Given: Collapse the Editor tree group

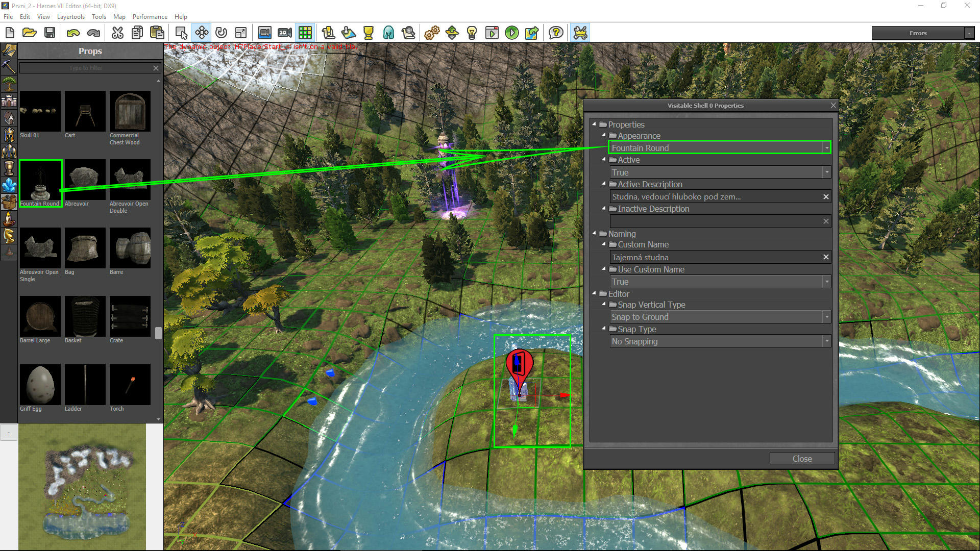Looking at the screenshot, I should [594, 293].
